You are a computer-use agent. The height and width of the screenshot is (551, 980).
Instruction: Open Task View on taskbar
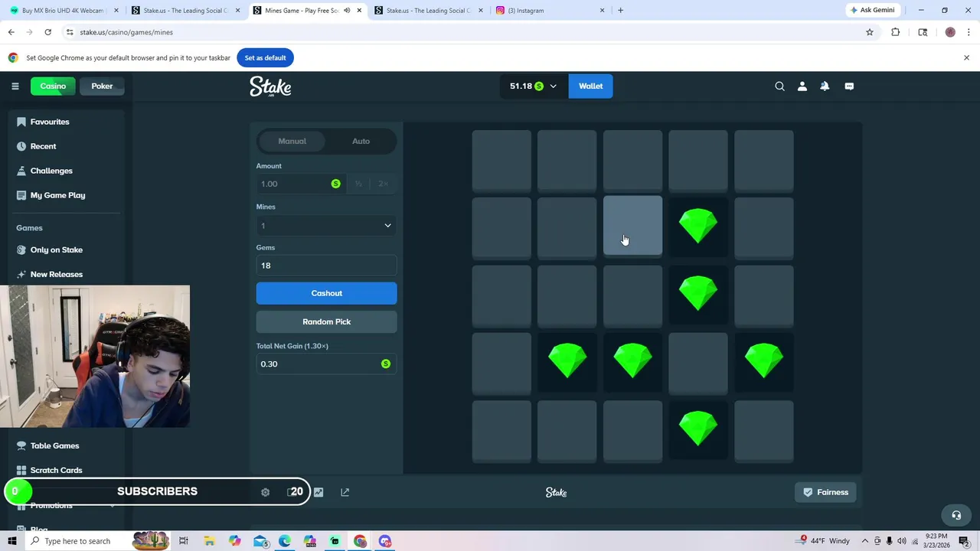click(x=184, y=541)
